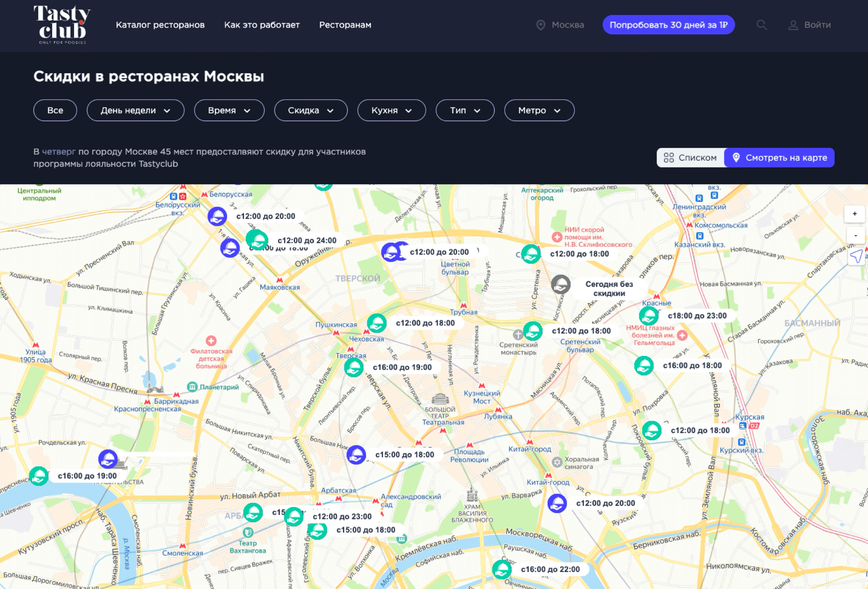Click the 'четверг' link in description
868x589 pixels.
tap(59, 152)
